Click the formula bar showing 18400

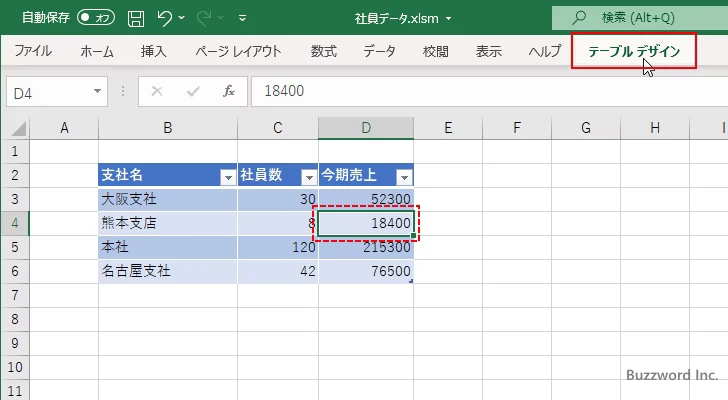click(489, 91)
